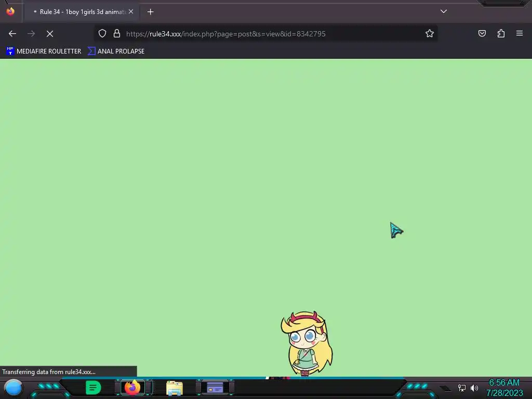Viewport: 532px width, 399px height.
Task: Open File Explorer from the taskbar
Action: pyautogui.click(x=175, y=388)
